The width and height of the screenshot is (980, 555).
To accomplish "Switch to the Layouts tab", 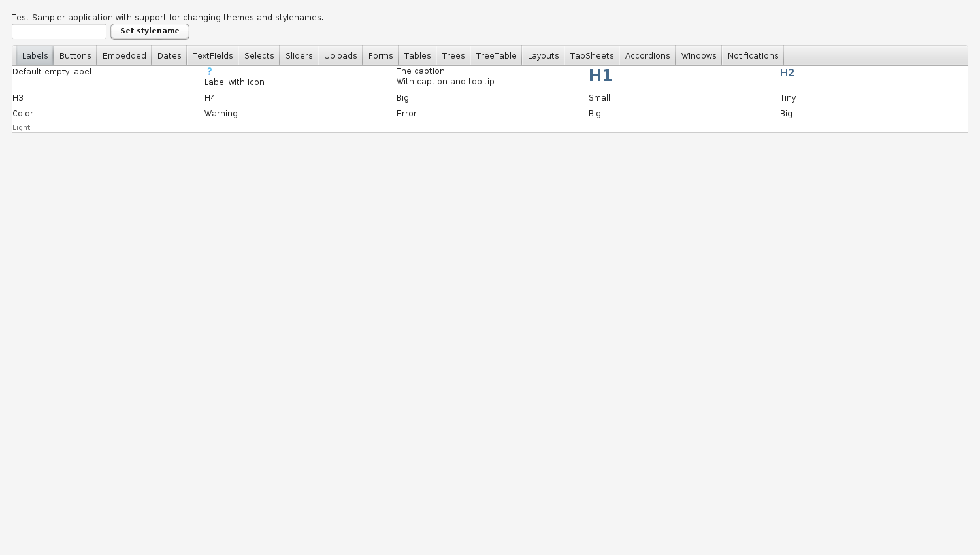I will click(543, 56).
